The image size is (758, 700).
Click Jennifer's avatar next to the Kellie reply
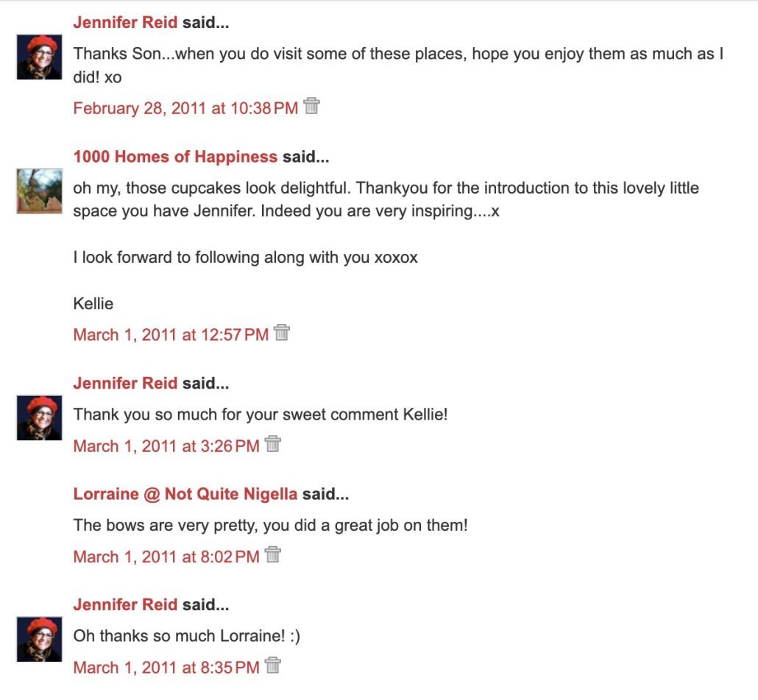(x=39, y=417)
